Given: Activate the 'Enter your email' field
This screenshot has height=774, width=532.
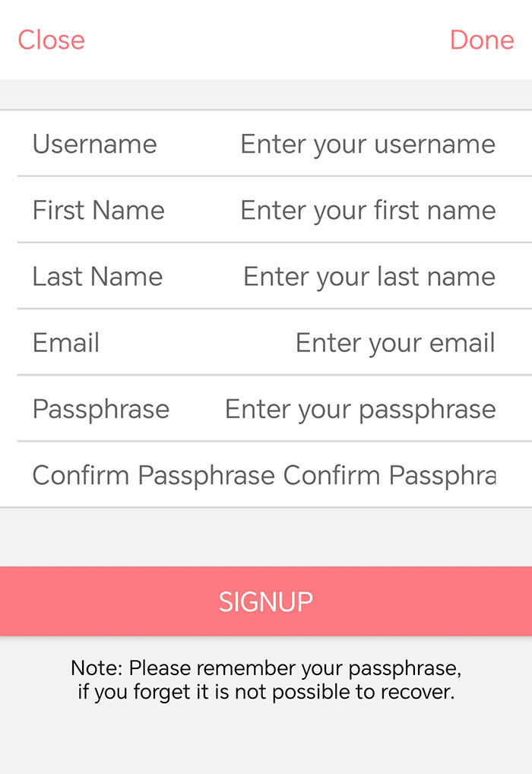Looking at the screenshot, I should (x=395, y=343).
